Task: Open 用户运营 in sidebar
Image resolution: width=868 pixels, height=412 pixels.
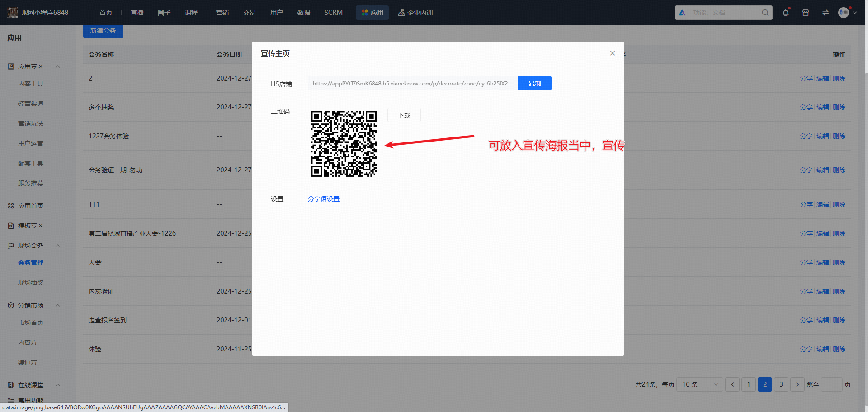Action: pos(31,143)
